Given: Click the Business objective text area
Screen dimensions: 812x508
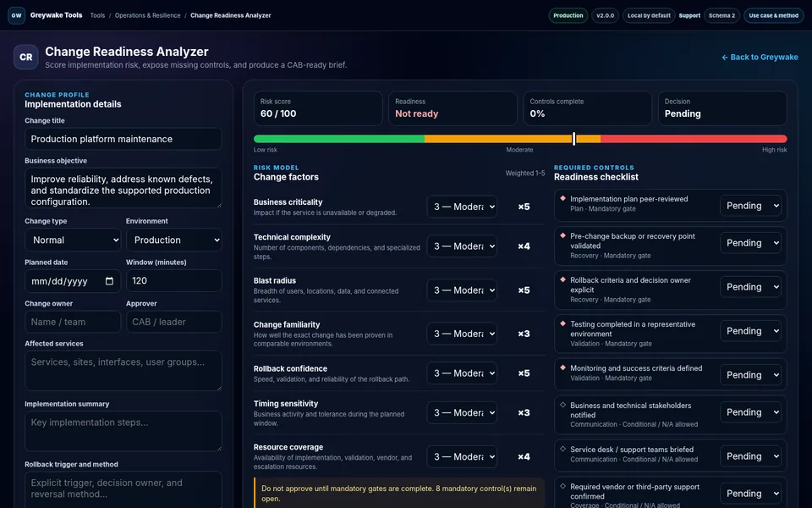Looking at the screenshot, I should [123, 188].
